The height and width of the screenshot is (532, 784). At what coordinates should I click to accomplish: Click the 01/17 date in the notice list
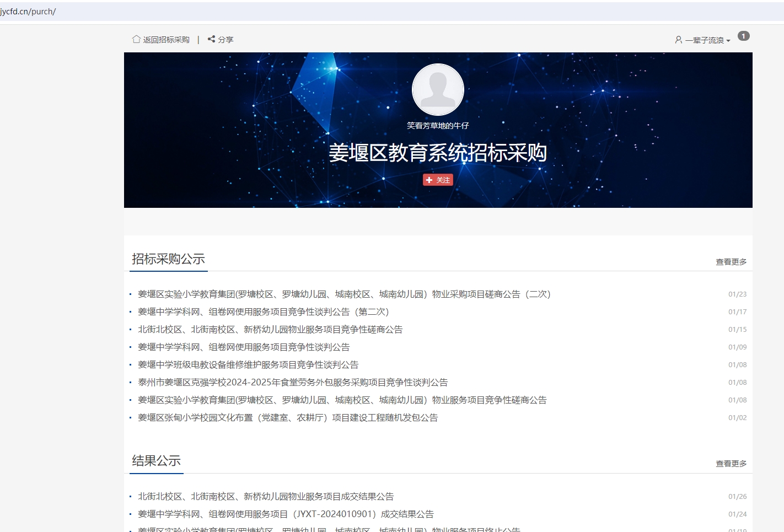pyautogui.click(x=737, y=312)
